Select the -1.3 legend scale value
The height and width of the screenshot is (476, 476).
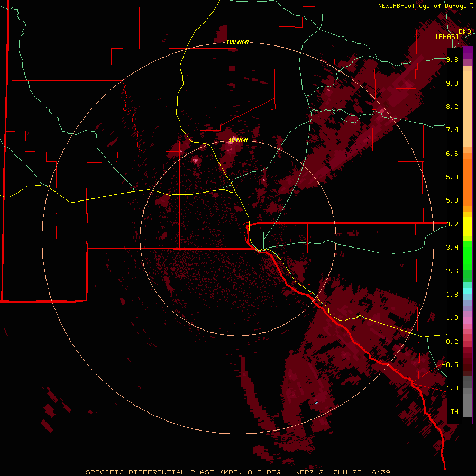(450, 388)
